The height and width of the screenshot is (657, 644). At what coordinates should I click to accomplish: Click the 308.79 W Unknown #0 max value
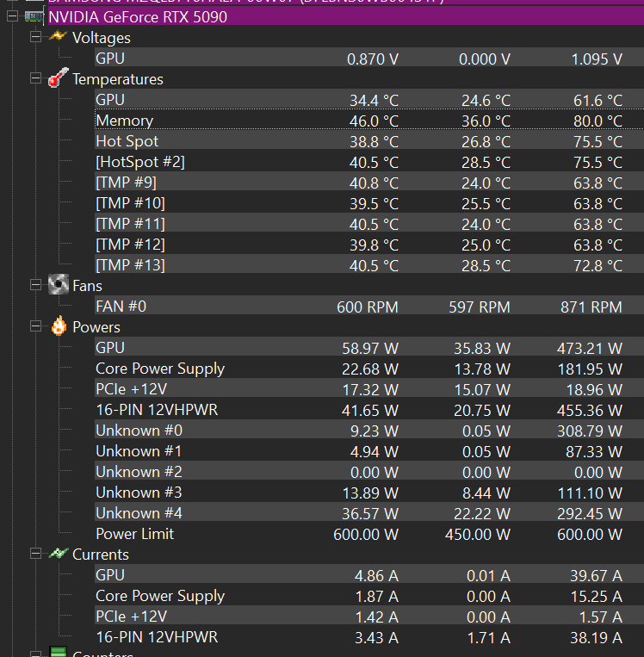click(590, 431)
